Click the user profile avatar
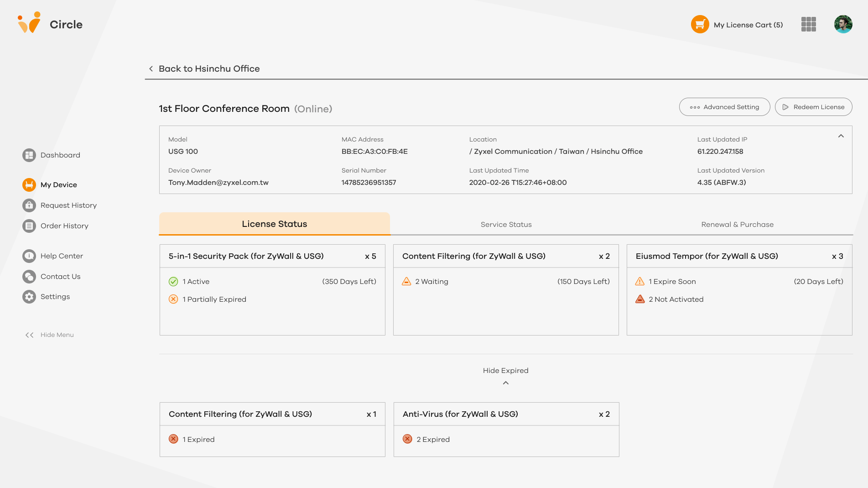Screen dimensions: 868x488 click(x=843, y=24)
